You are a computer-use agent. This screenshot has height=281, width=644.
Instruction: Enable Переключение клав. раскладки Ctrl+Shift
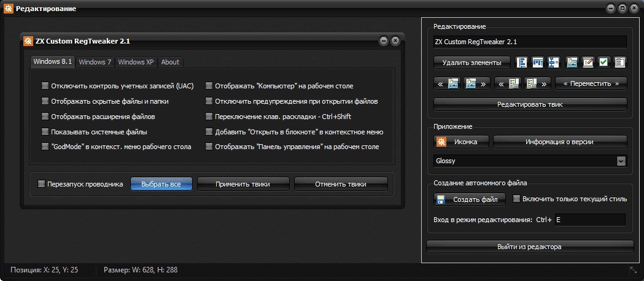[x=279, y=117]
